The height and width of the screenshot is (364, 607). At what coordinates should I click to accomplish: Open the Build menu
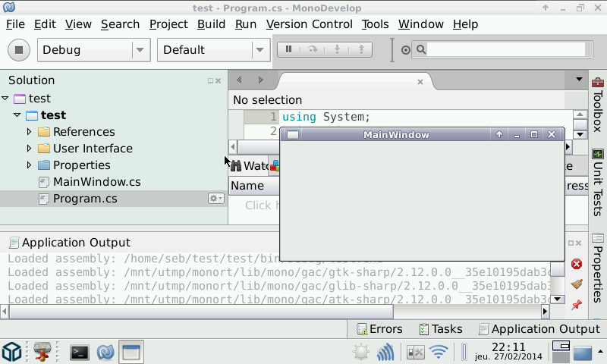pyautogui.click(x=211, y=24)
